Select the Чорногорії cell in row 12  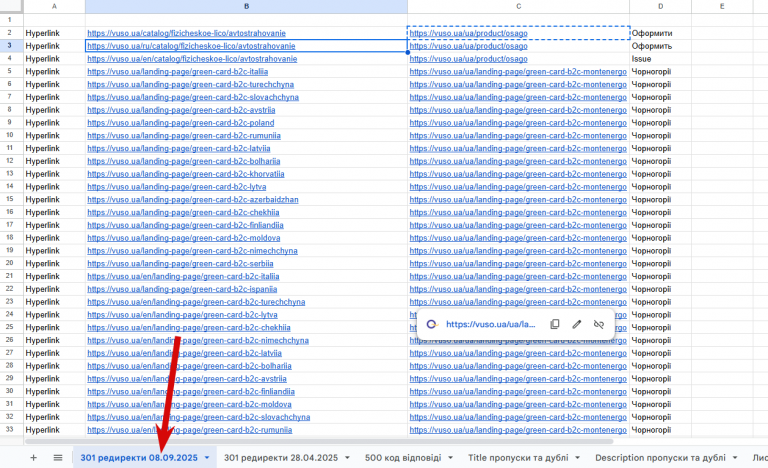coord(660,161)
